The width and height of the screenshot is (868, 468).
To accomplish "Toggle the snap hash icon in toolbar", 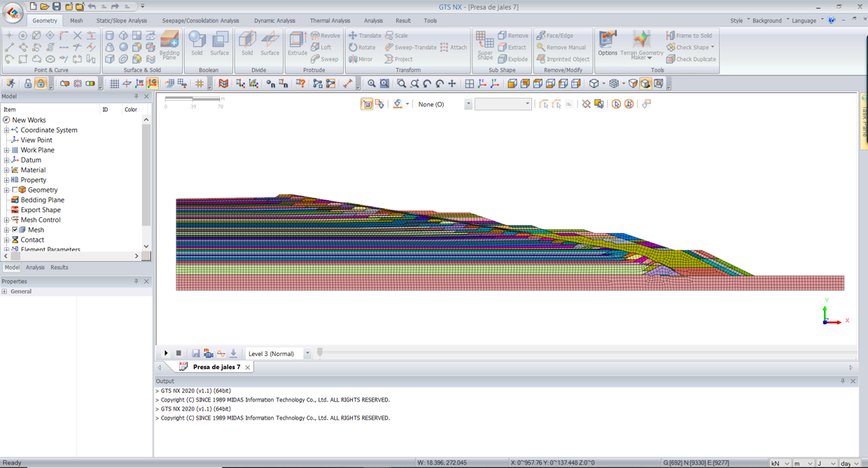I will tap(199, 83).
